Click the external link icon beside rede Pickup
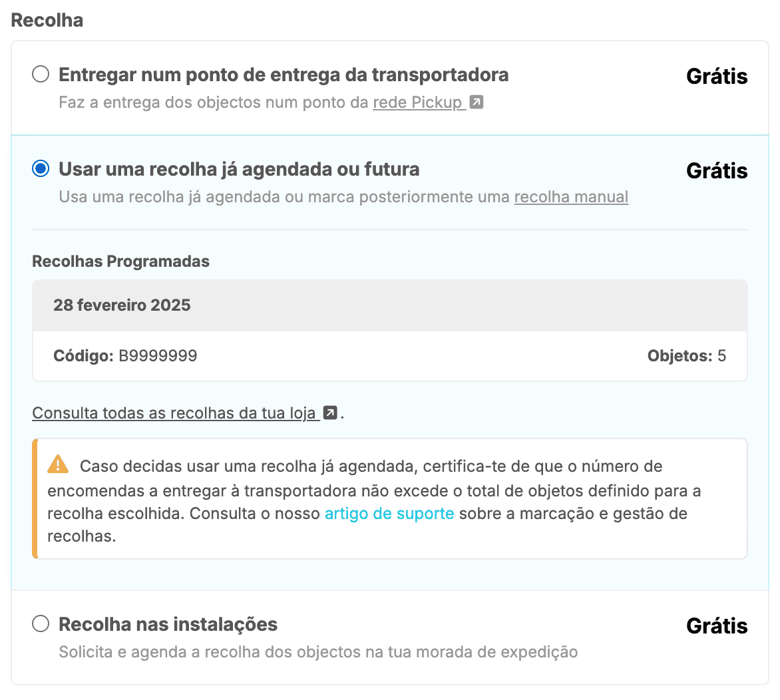This screenshot has width=780, height=700. pos(477,102)
